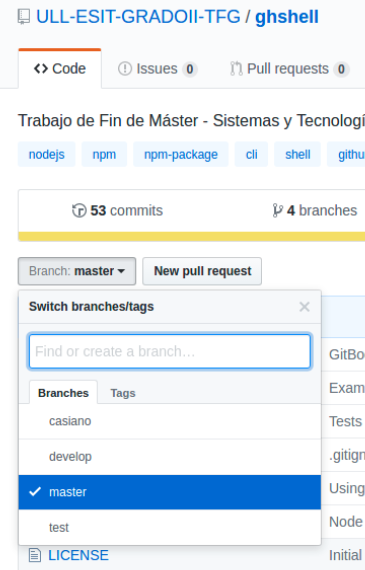Close the Switch branches/tags popup
Viewport: 365px width, 570px height.
pos(304,307)
